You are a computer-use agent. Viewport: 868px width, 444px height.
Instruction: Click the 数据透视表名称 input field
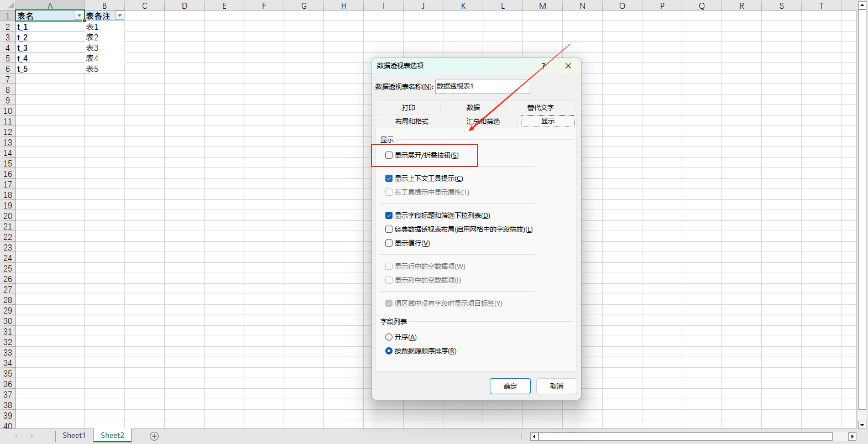tap(482, 87)
